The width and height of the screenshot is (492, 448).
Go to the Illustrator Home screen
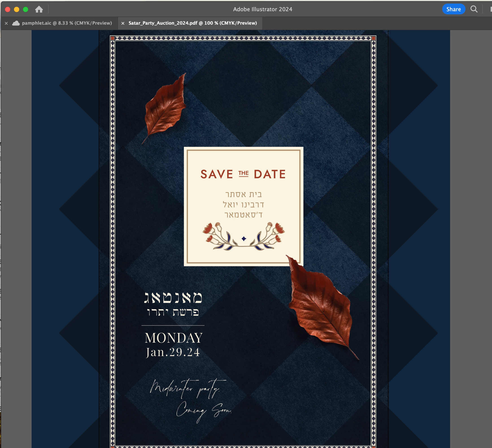click(39, 9)
